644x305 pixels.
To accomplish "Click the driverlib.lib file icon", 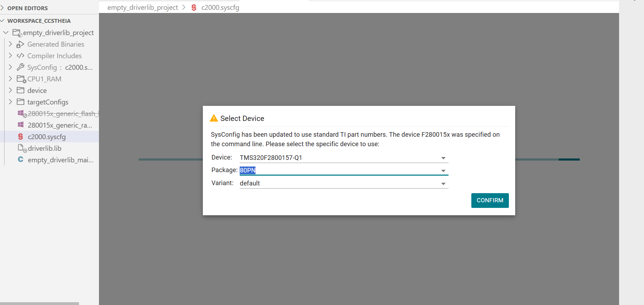I will tap(22, 148).
